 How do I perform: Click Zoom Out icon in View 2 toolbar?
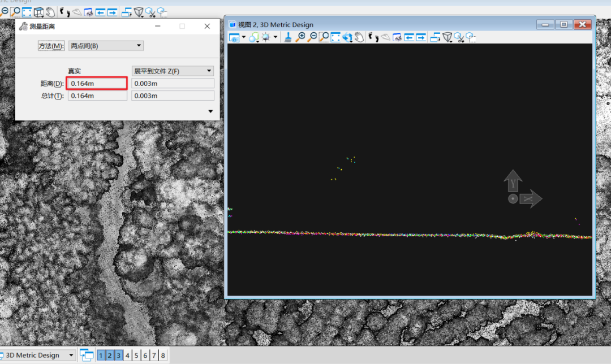point(312,37)
